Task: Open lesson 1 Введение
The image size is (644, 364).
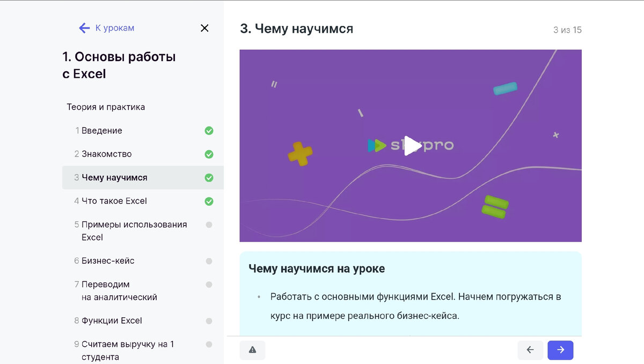Action: [143, 130]
